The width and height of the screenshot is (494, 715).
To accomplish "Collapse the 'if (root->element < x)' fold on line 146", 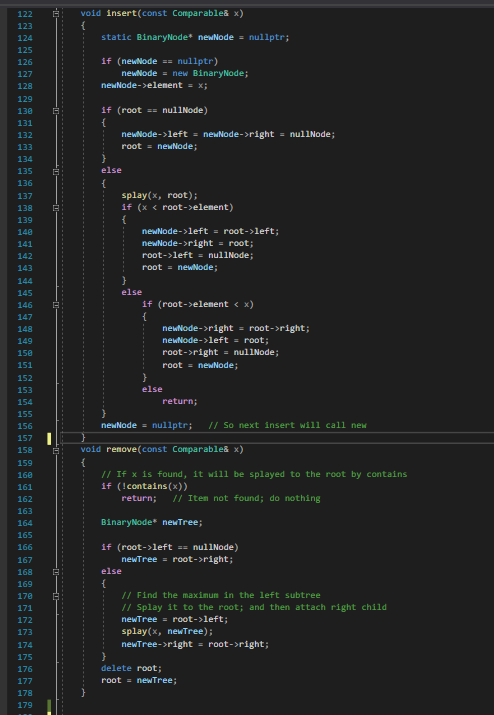I will 56,305.
